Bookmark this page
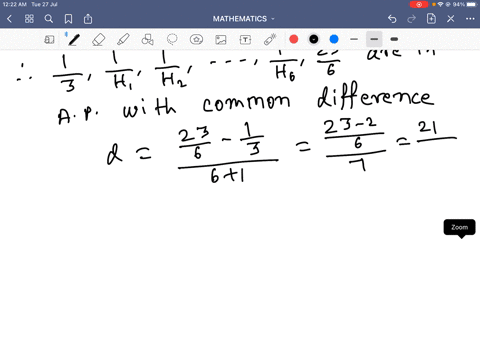Viewport: 480px width, 360px height. [68, 19]
